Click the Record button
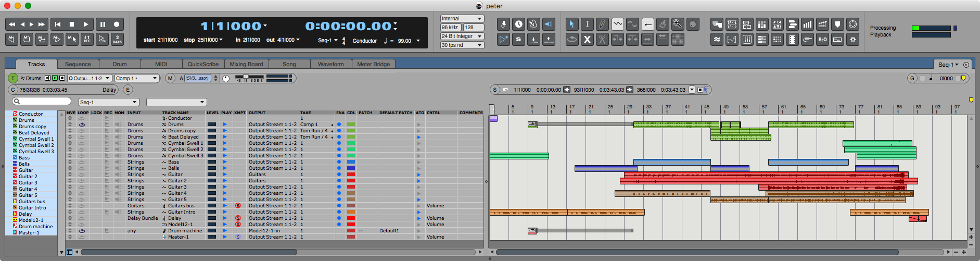Viewport: 980px width, 261px height. 117,24
